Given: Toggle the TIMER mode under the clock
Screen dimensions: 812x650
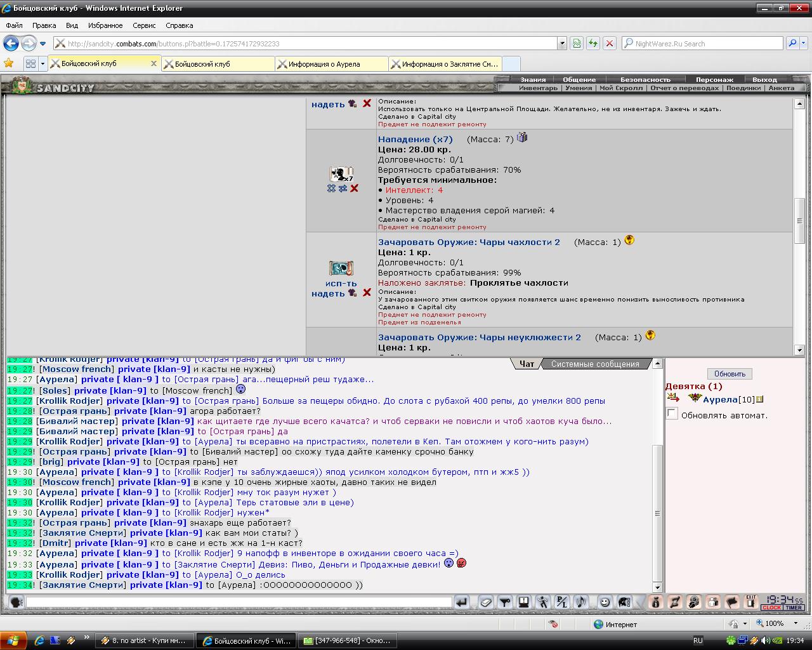Looking at the screenshot, I should tap(794, 608).
